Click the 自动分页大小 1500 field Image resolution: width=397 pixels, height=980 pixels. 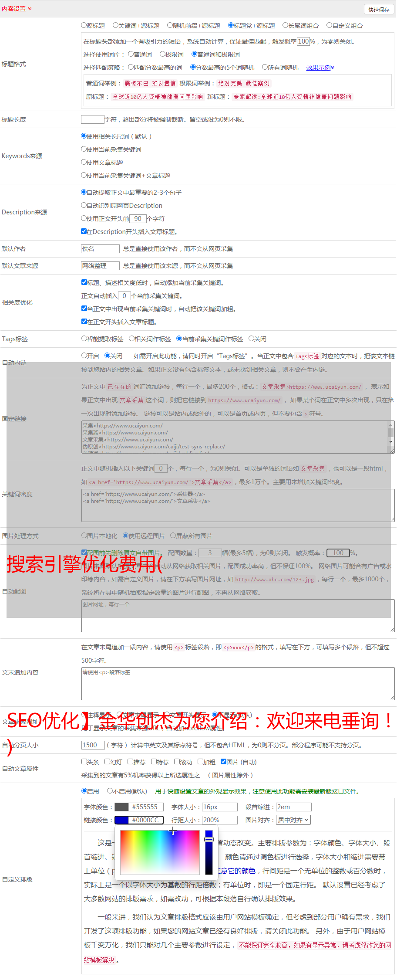(93, 745)
